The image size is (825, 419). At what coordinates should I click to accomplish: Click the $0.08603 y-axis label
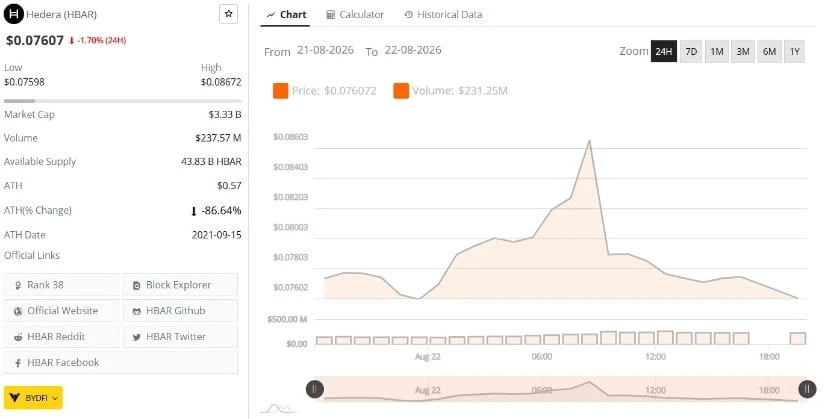click(290, 137)
